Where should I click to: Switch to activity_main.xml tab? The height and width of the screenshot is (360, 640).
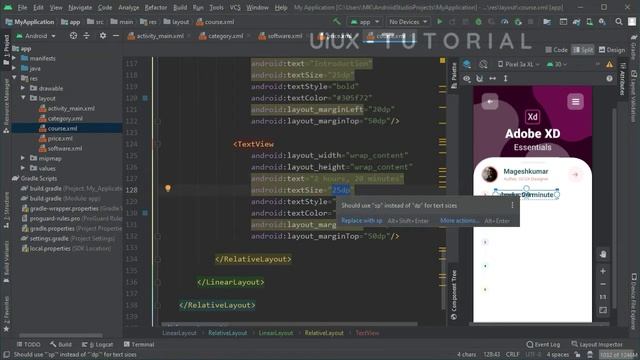(159, 36)
